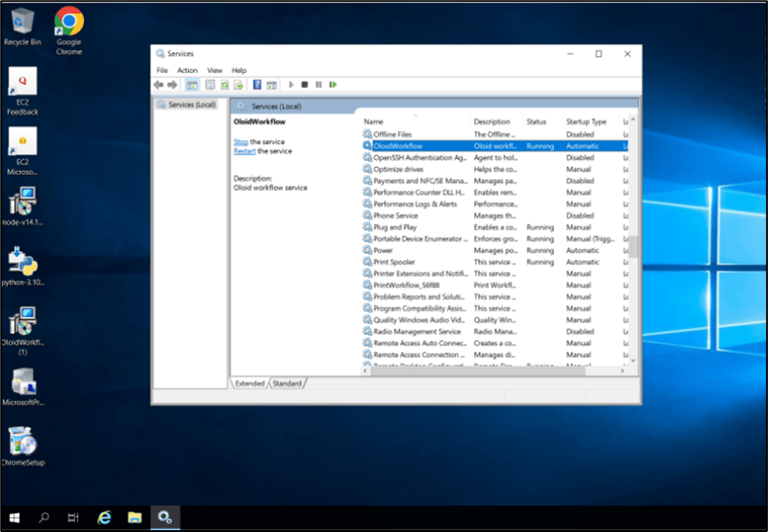The height and width of the screenshot is (532, 768).
Task: Open the Recycle Bin desktop icon
Action: (22, 27)
